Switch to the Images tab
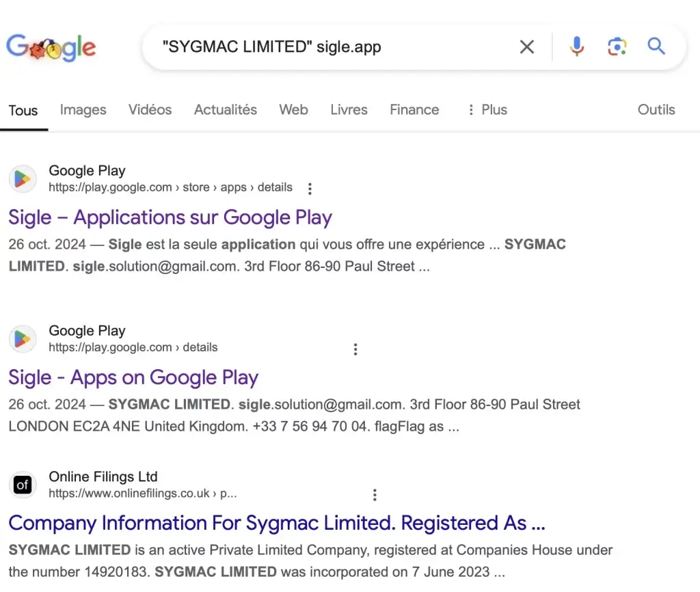The width and height of the screenshot is (700, 592). 83,110
